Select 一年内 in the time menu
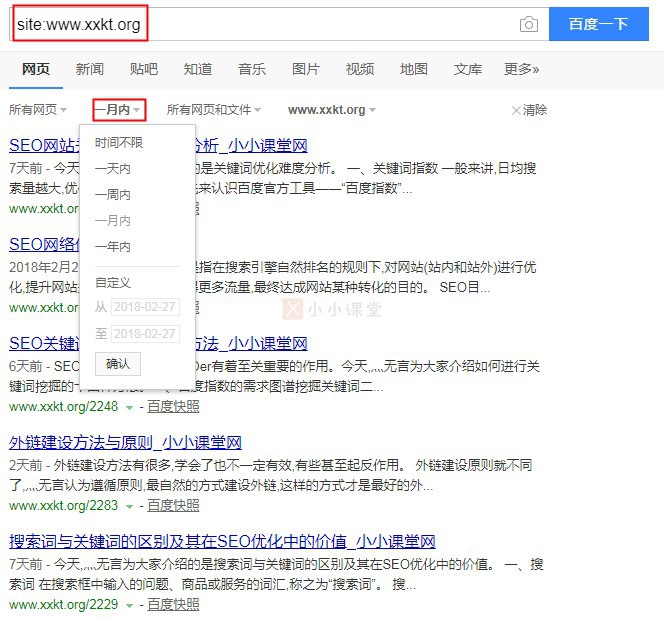 [113, 246]
